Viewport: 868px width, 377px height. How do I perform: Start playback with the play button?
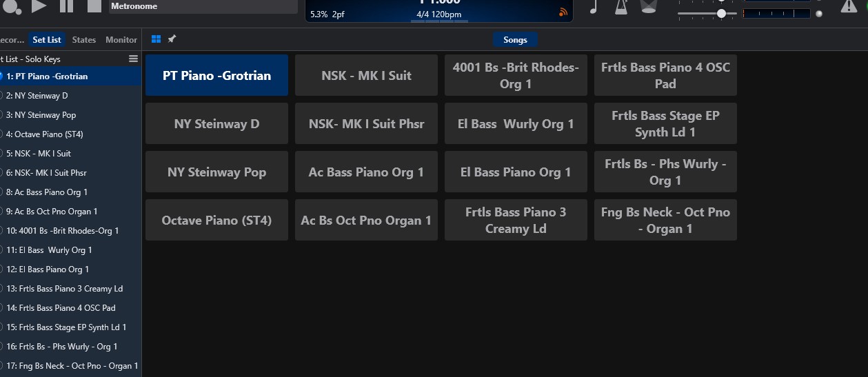click(x=39, y=6)
